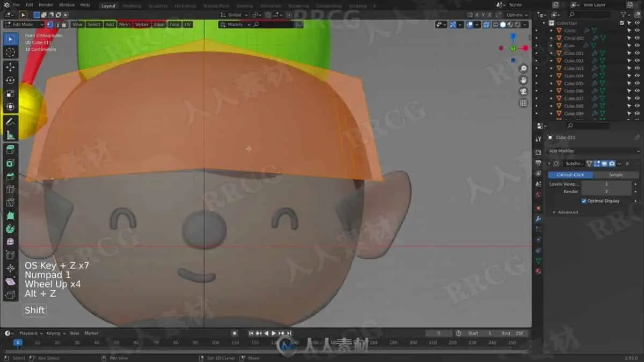The image size is (644, 362).
Task: Click the zoom magnifier viewport gizmo
Action: tap(523, 69)
